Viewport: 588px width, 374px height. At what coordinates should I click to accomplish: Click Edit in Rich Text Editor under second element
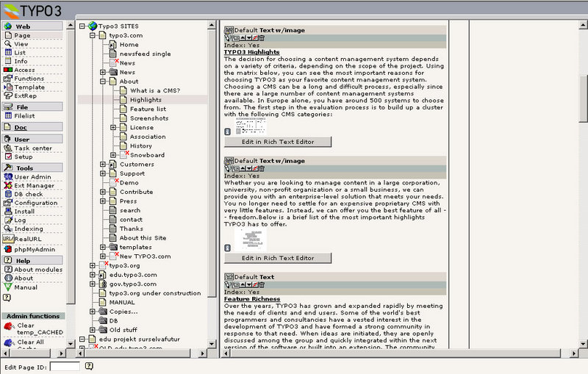pyautogui.click(x=278, y=258)
